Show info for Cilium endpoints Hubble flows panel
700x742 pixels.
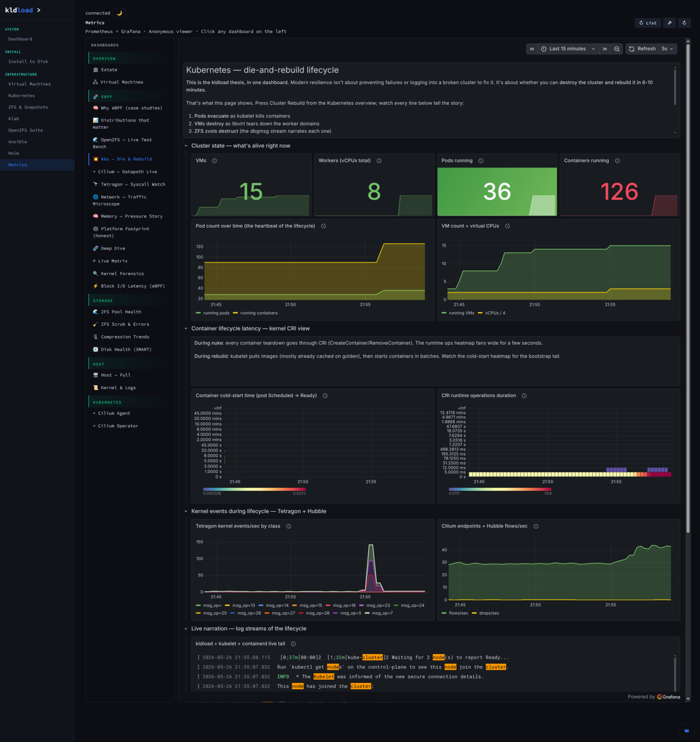coord(536,526)
